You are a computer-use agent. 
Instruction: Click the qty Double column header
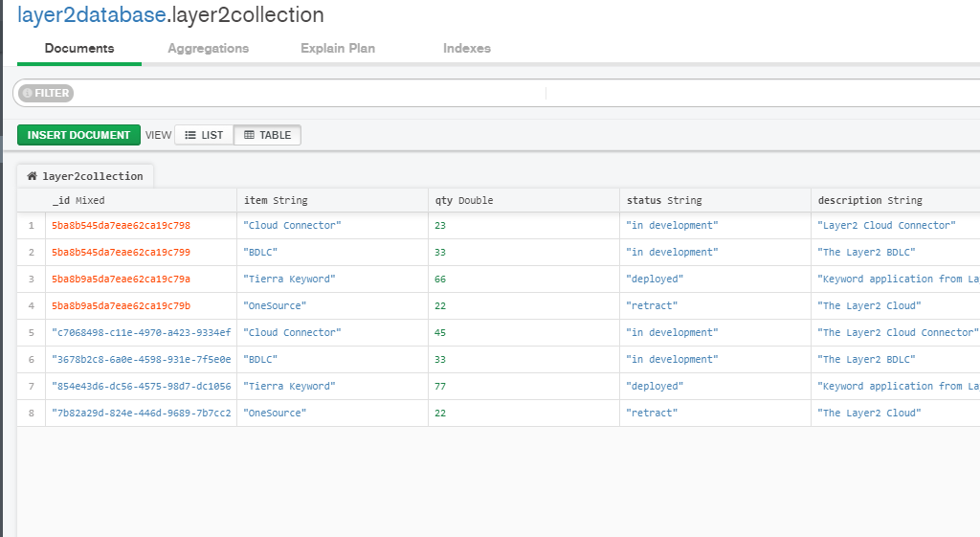464,200
